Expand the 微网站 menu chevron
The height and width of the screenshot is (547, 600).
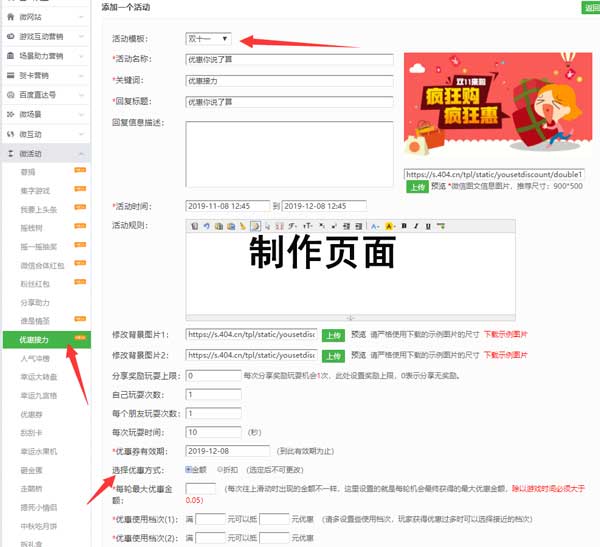tap(81, 17)
